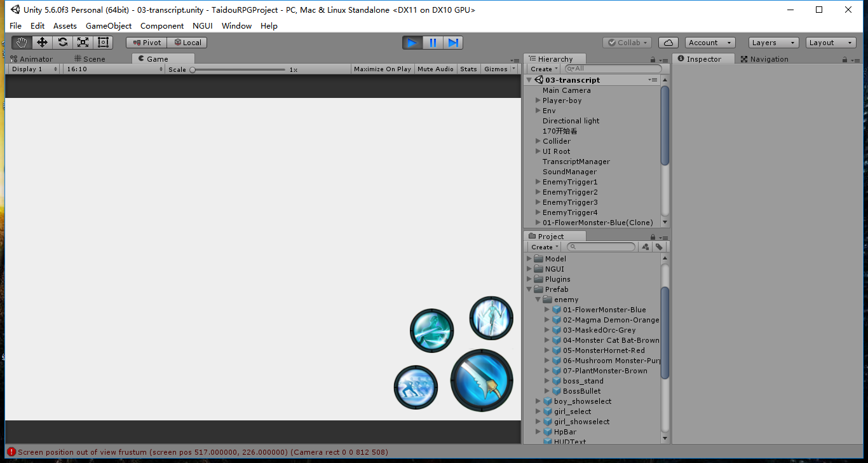Toggle Maximize On Play
Image resolution: width=868 pixels, height=463 pixels.
coord(383,69)
